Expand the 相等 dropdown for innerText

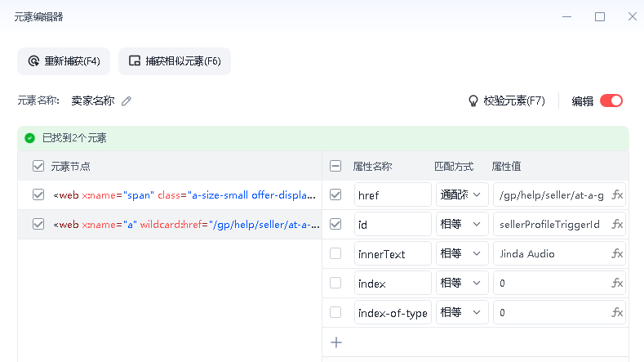[x=462, y=254]
